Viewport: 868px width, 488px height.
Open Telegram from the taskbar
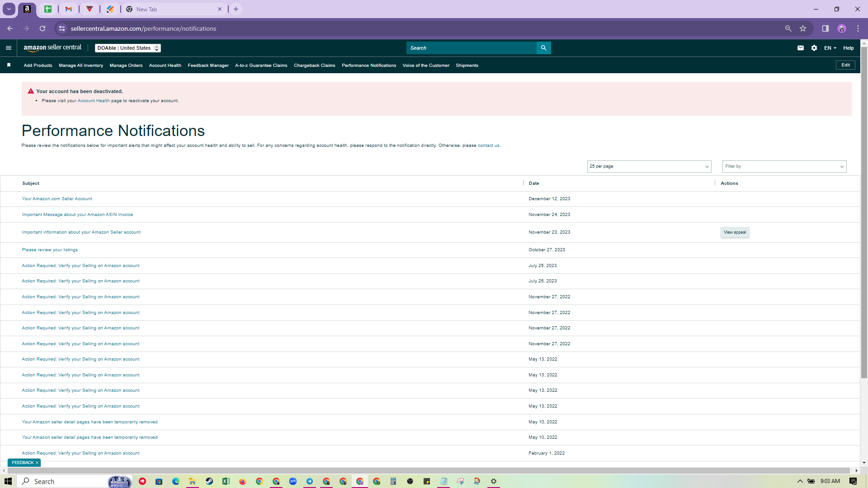310,481
